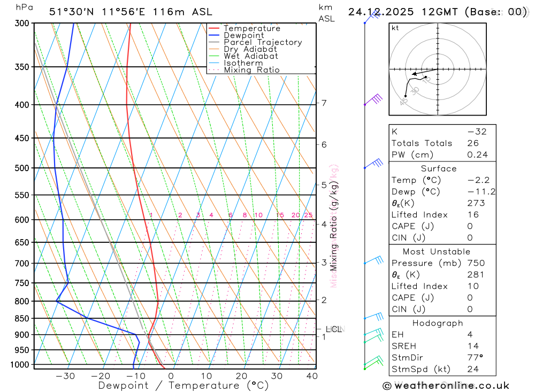
Task: Click the hodograph storm motion arrowhead
Action: click(414, 74)
